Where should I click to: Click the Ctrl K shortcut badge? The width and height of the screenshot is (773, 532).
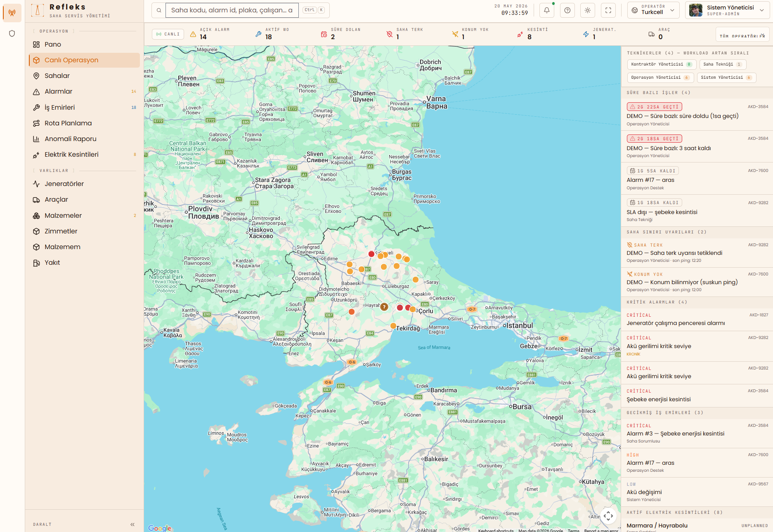click(314, 10)
